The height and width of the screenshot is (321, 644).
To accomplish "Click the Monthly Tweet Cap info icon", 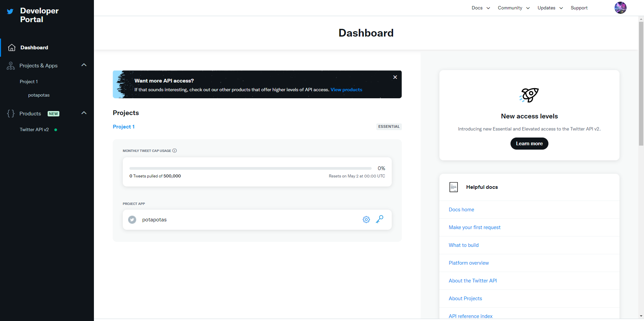I will pyautogui.click(x=174, y=151).
